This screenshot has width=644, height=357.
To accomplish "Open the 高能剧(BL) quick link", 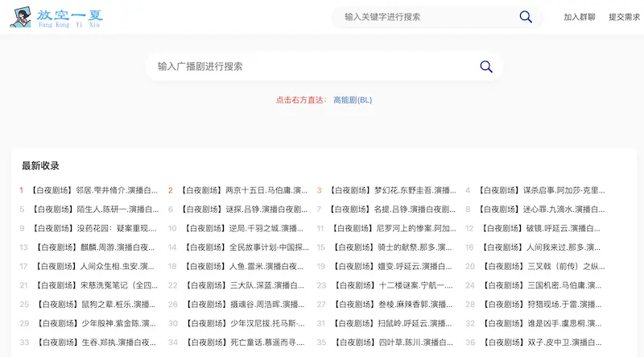I will (x=353, y=100).
